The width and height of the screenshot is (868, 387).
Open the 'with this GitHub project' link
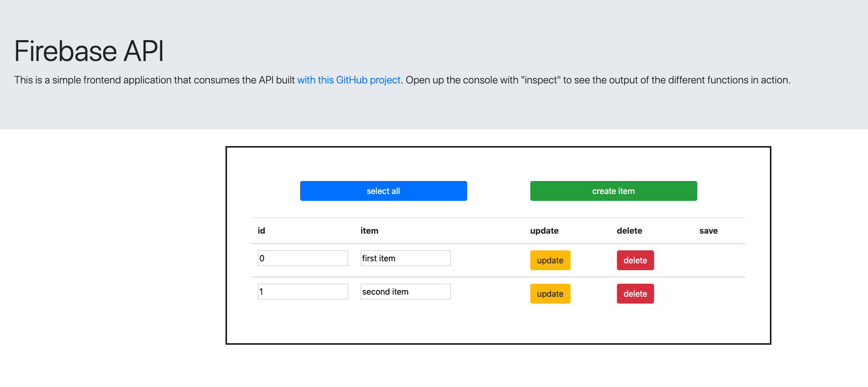(x=349, y=80)
